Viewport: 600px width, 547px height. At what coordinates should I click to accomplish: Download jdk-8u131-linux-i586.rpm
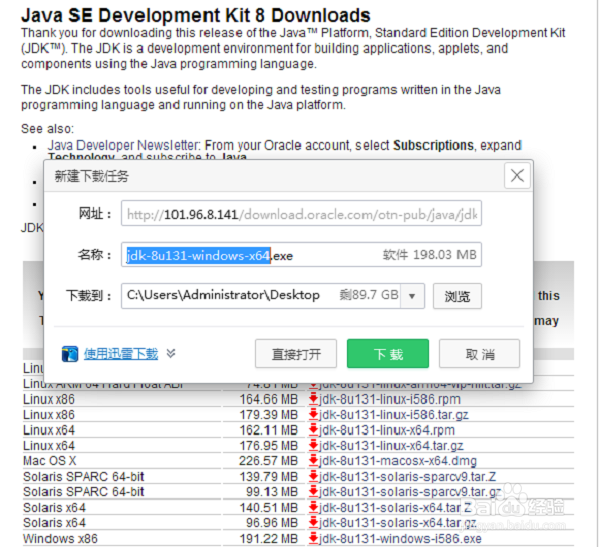[x=390, y=399]
